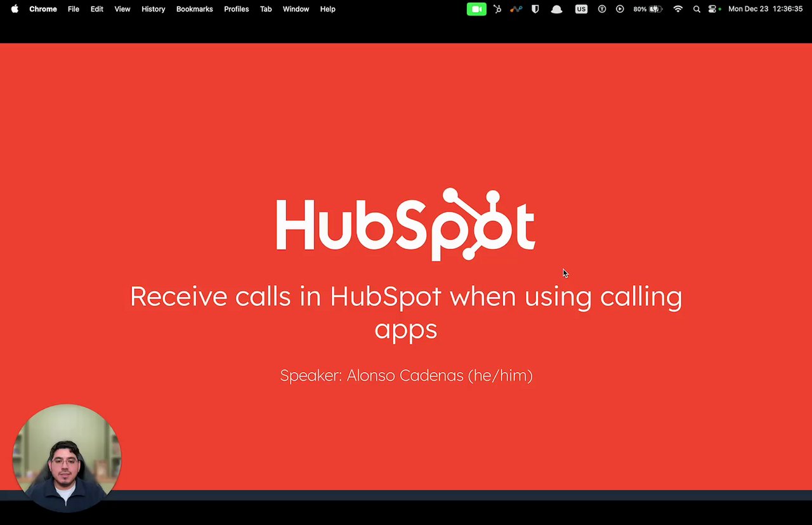
Task: Open the Edit menu
Action: (97, 9)
